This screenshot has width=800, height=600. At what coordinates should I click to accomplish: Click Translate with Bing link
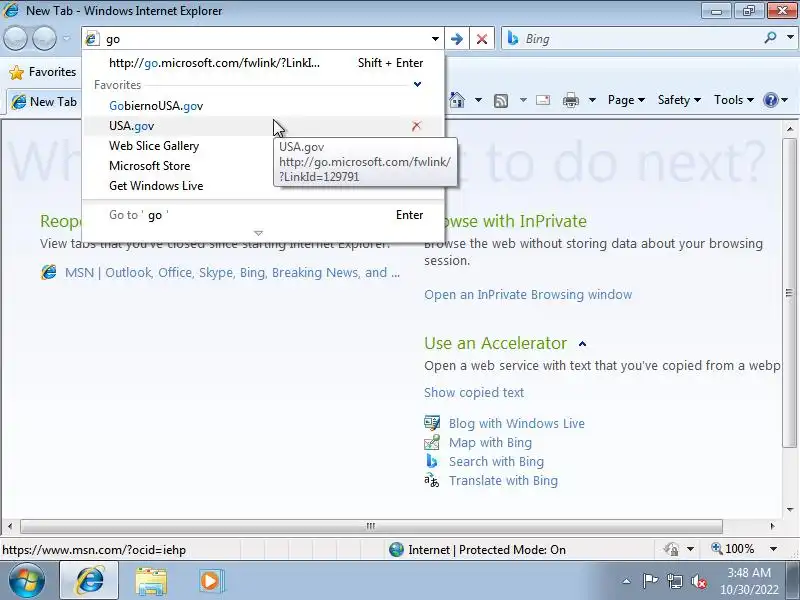point(503,481)
